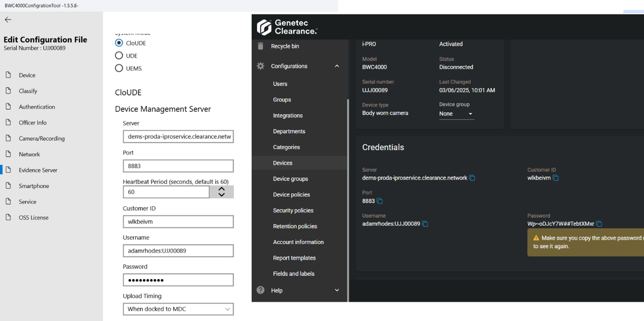Open Account information in Clearance sidebar
The image size is (644, 321).
coord(299,242)
